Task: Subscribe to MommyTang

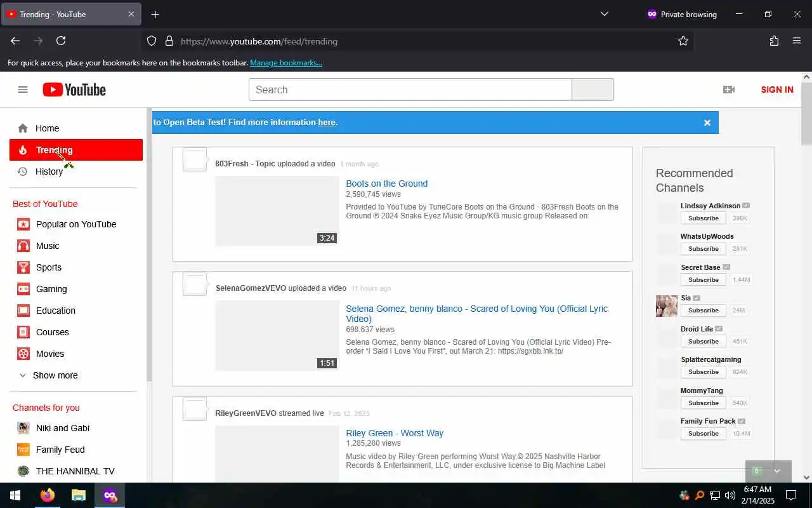Action: 703,403
